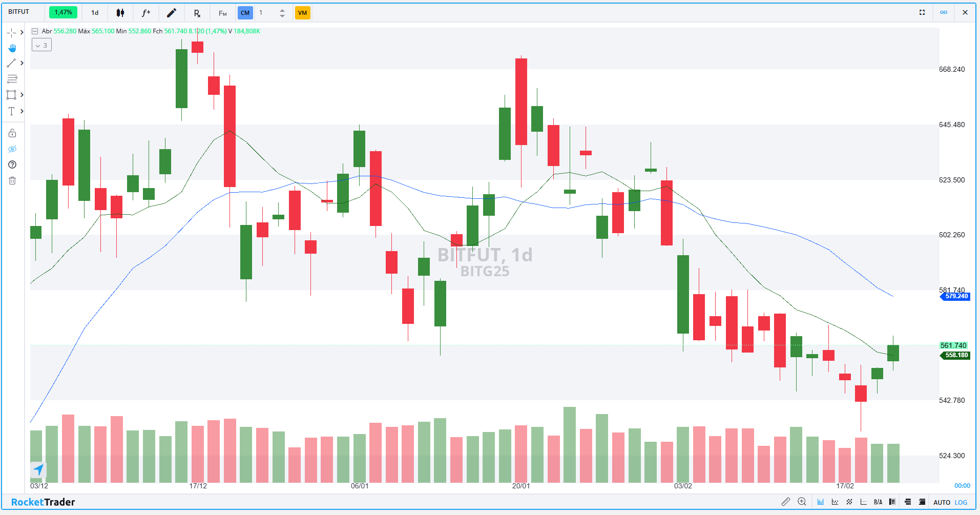Toggle the volume bars display icon
Image resolution: width=980 pixels, height=515 pixels.
click(820, 502)
